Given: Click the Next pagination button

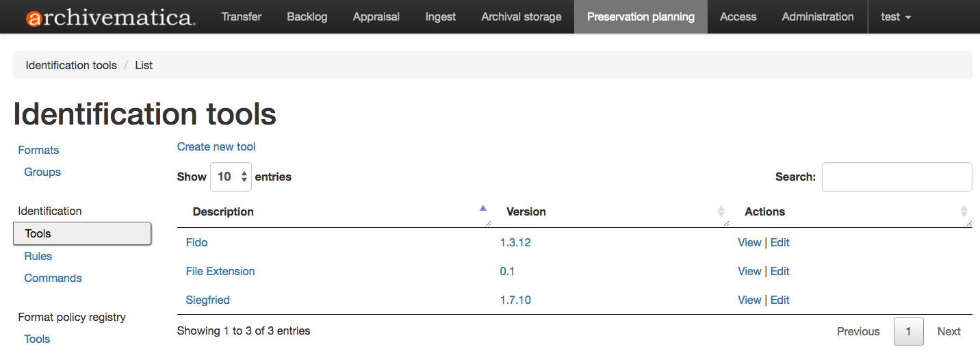Looking at the screenshot, I should (949, 331).
